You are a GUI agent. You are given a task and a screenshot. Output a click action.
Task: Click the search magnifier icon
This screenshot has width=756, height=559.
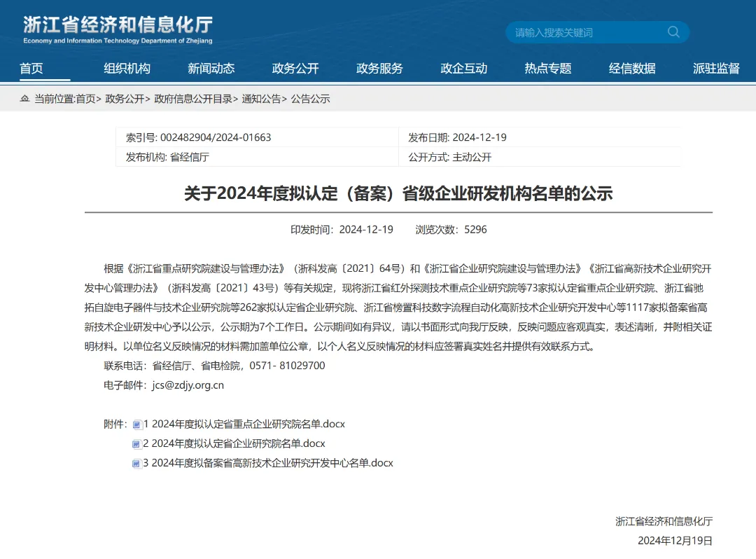pos(673,32)
